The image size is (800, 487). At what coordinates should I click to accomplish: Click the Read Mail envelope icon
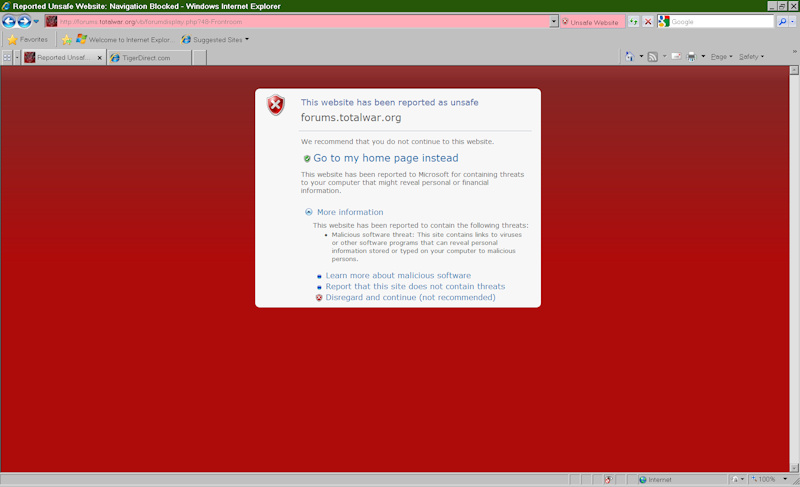tap(677, 57)
